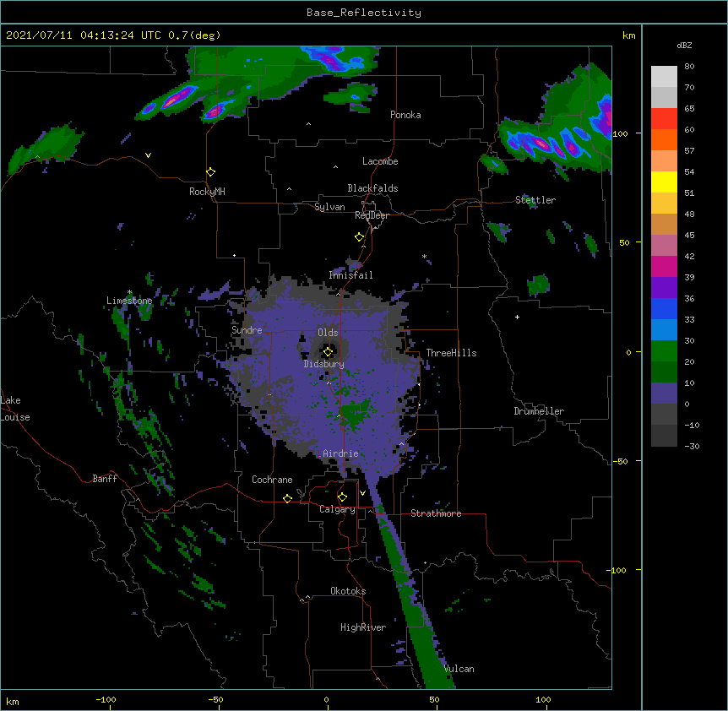Click the Limestone label
The height and width of the screenshot is (711, 728).
[129, 301]
